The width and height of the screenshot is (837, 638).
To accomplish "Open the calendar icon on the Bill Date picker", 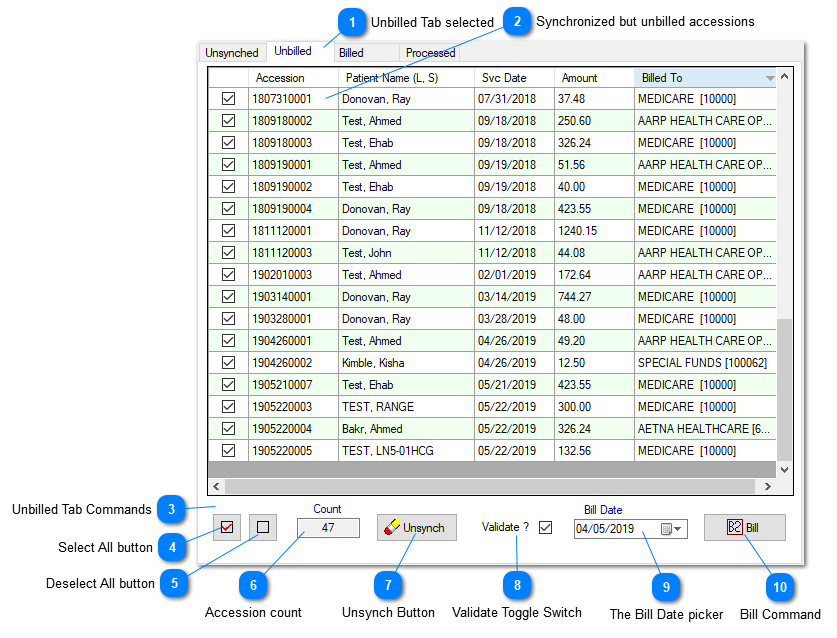I will pyautogui.click(x=666, y=527).
